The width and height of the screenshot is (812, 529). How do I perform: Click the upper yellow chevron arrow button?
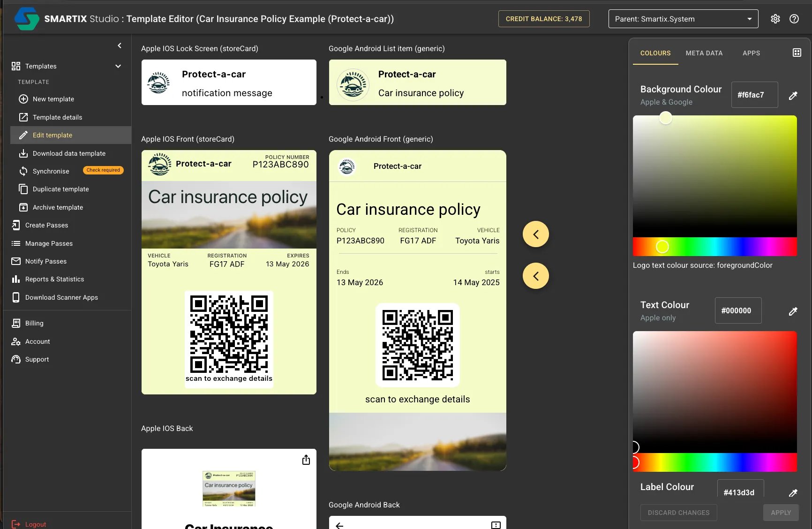pyautogui.click(x=536, y=234)
